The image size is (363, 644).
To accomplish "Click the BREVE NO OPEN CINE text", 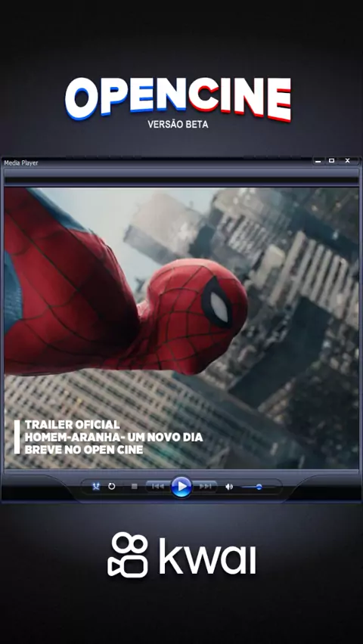I will click(x=84, y=449).
